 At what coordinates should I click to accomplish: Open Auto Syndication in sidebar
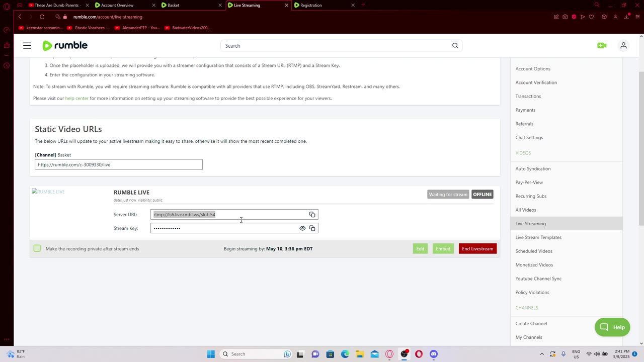[x=533, y=168]
